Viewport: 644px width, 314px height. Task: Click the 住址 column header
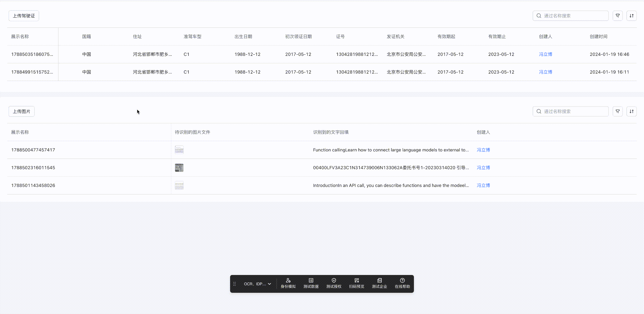(137, 37)
